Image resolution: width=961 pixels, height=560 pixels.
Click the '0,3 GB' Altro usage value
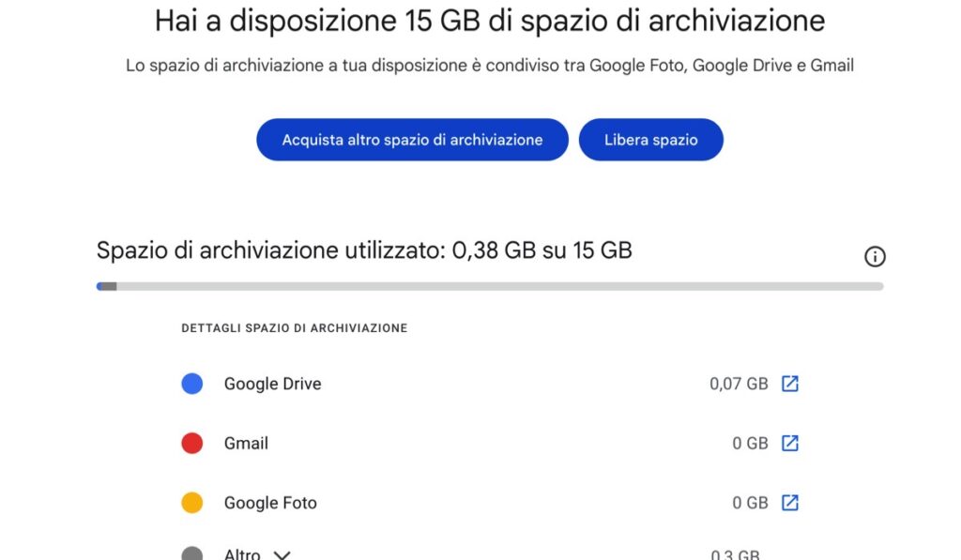pos(735,553)
